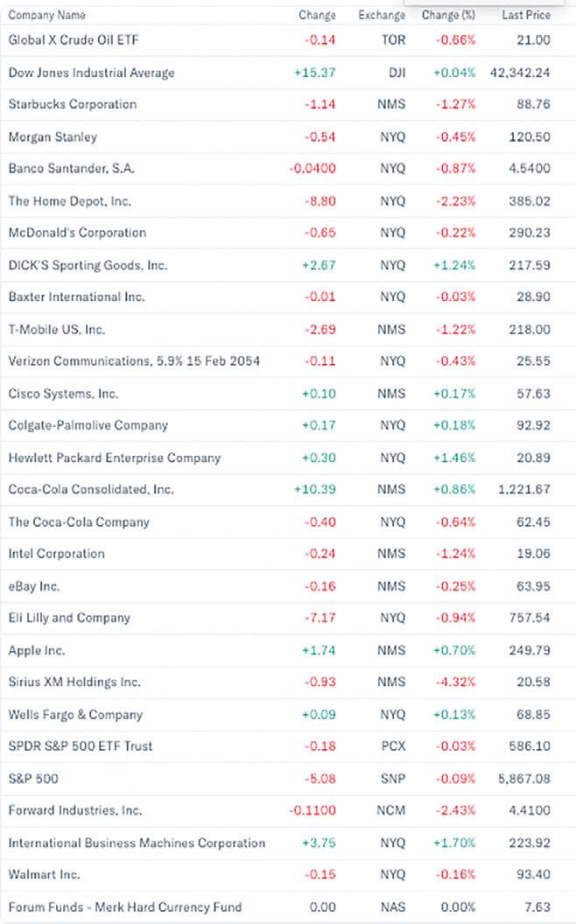The height and width of the screenshot is (924, 576).
Task: Open Cisco Systems, Inc. quote
Action: click(63, 394)
